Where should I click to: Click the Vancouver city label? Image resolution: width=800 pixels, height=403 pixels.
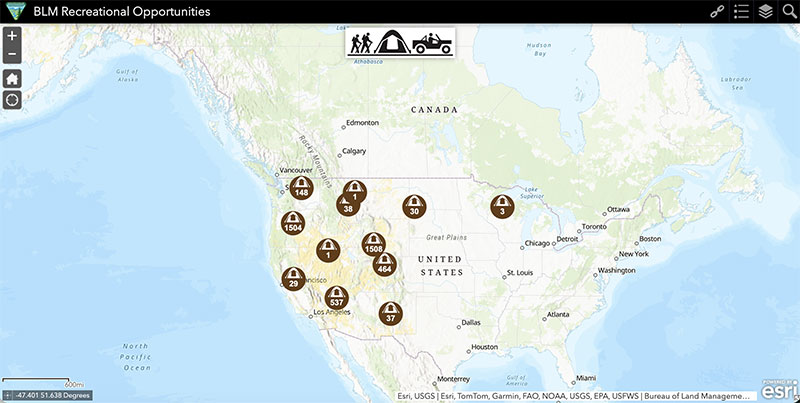[296, 170]
